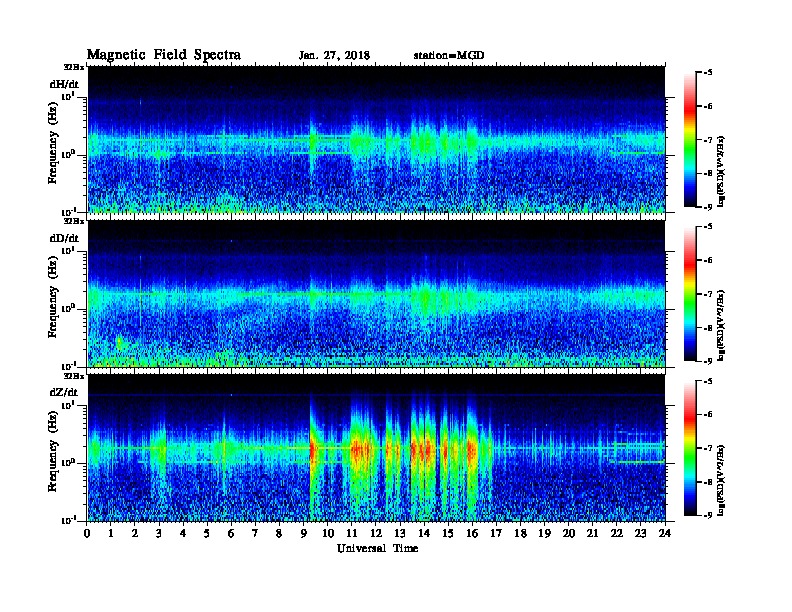This screenshot has height=612, width=792.
Task: Click hour '14' on Universal Time axis
Action: pyautogui.click(x=424, y=534)
